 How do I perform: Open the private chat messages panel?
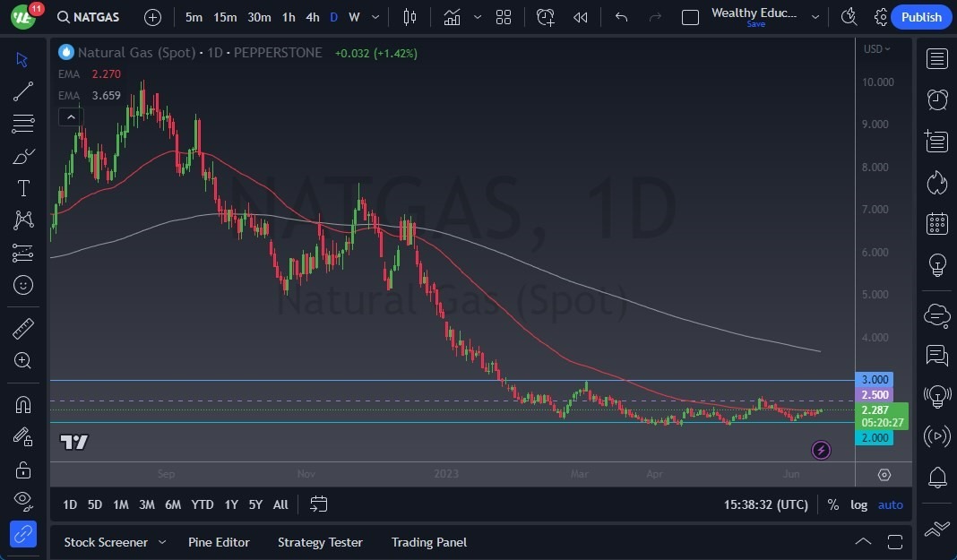pos(937,355)
